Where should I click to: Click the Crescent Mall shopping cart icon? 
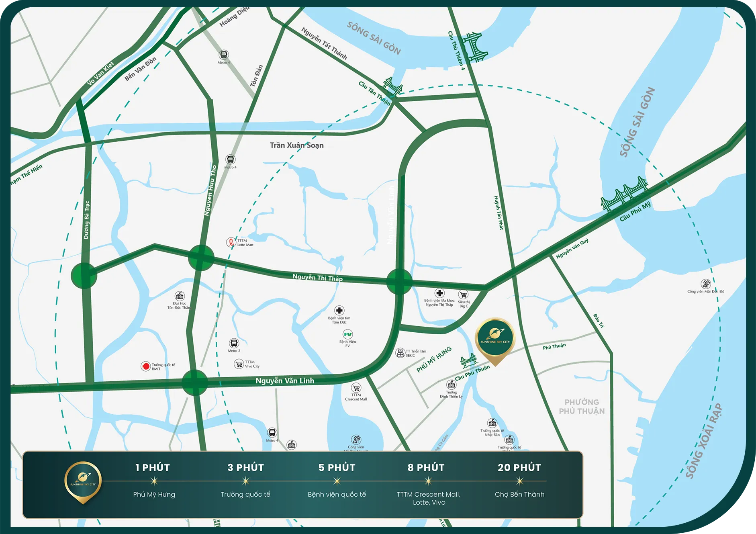(x=356, y=388)
